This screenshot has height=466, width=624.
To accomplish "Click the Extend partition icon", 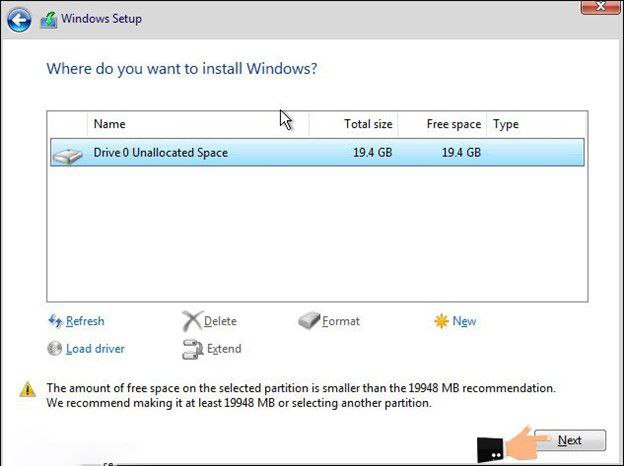I will click(x=193, y=349).
